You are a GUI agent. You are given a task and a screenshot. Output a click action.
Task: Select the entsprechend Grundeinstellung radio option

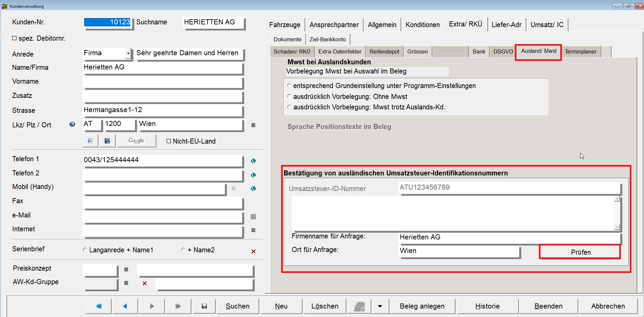click(x=289, y=85)
